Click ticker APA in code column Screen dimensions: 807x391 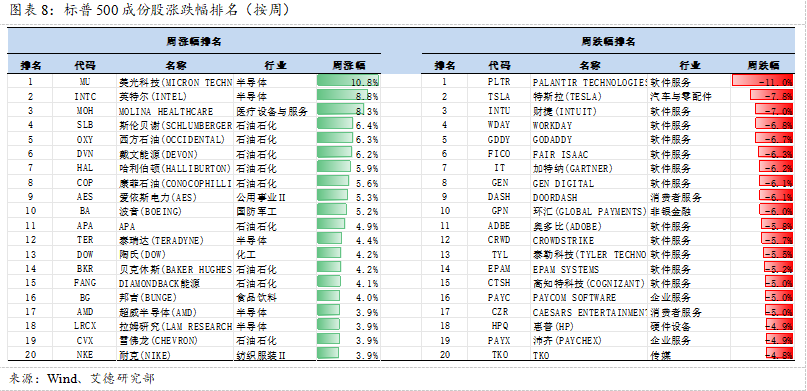tap(85, 226)
